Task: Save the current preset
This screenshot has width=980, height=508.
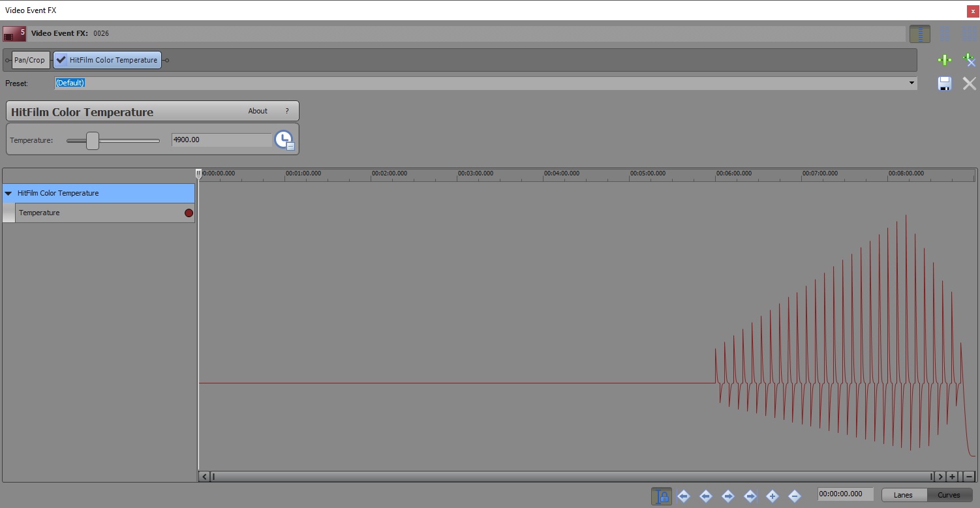Action: 944,83
